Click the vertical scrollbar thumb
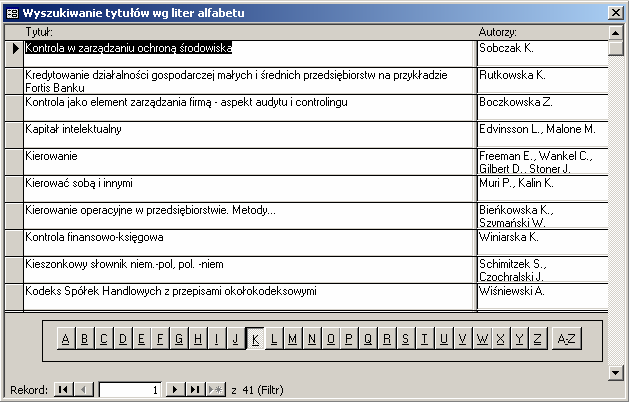 [615, 48]
